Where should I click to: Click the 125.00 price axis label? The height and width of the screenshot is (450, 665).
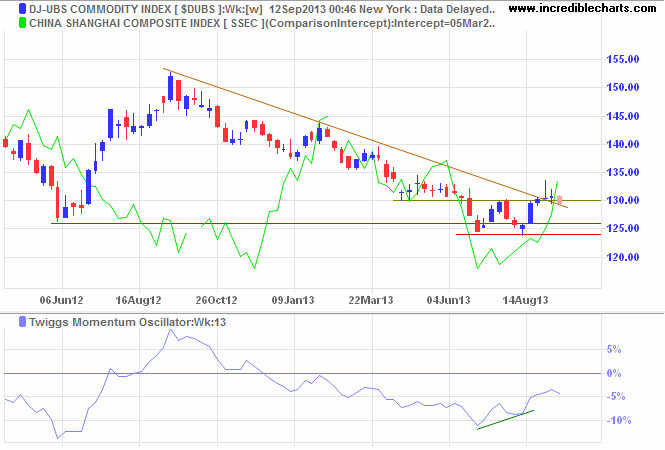(x=623, y=228)
